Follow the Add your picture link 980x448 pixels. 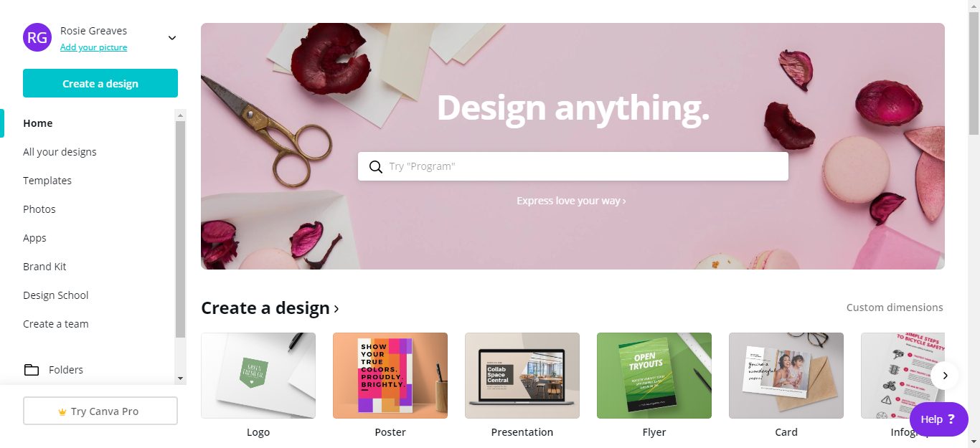[94, 47]
